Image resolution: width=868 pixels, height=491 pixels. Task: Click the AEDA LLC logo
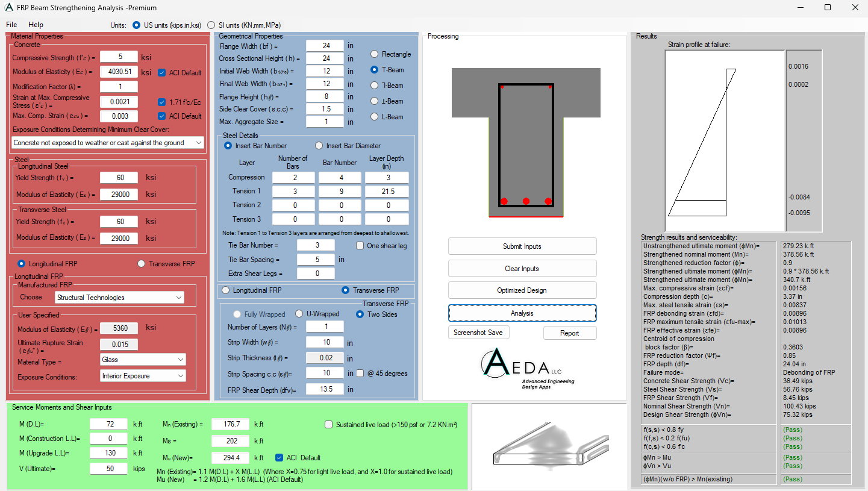coord(522,369)
